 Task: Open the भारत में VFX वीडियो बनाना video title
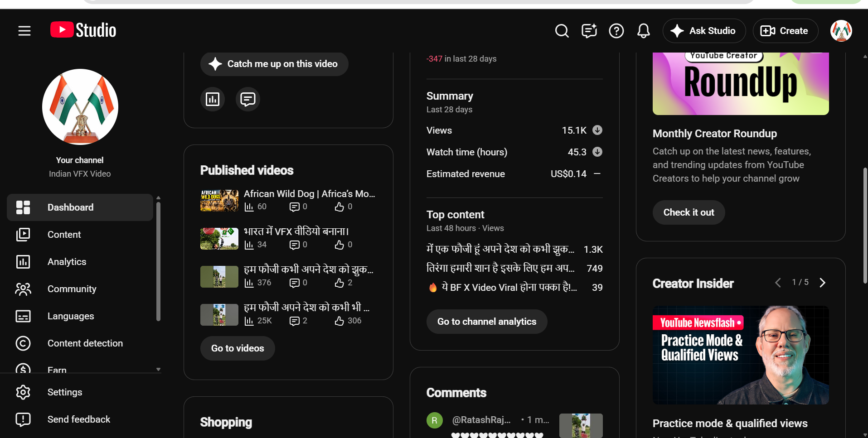tap(296, 231)
